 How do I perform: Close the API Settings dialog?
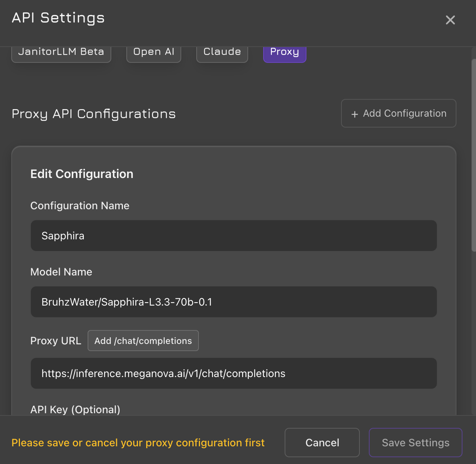pyautogui.click(x=450, y=20)
